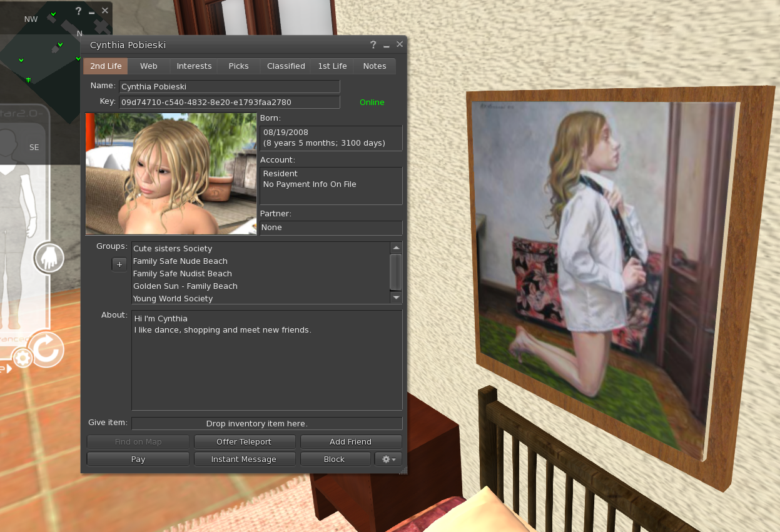
Task: Click the "NW" label on the mini-map
Action: [x=31, y=19]
